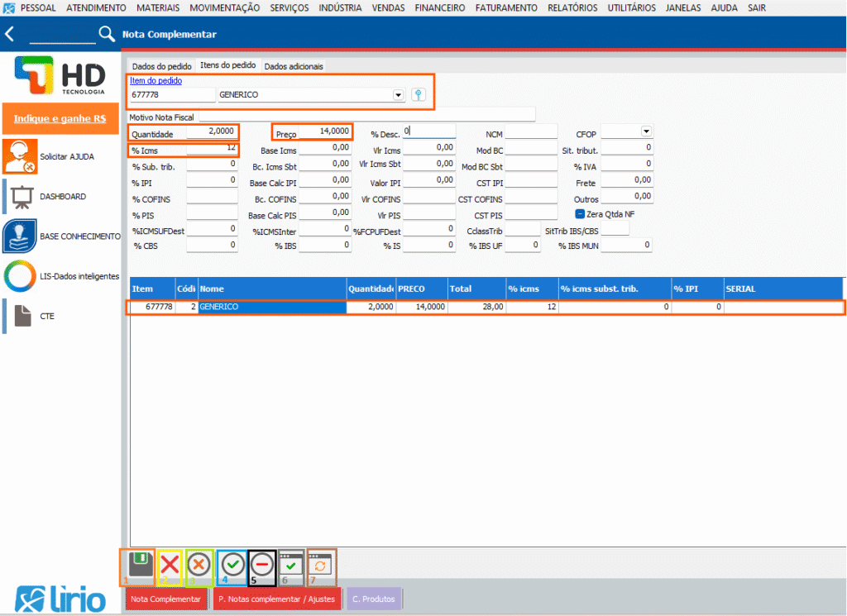Click the Item do pedido link
The height and width of the screenshot is (616, 847).
click(156, 81)
